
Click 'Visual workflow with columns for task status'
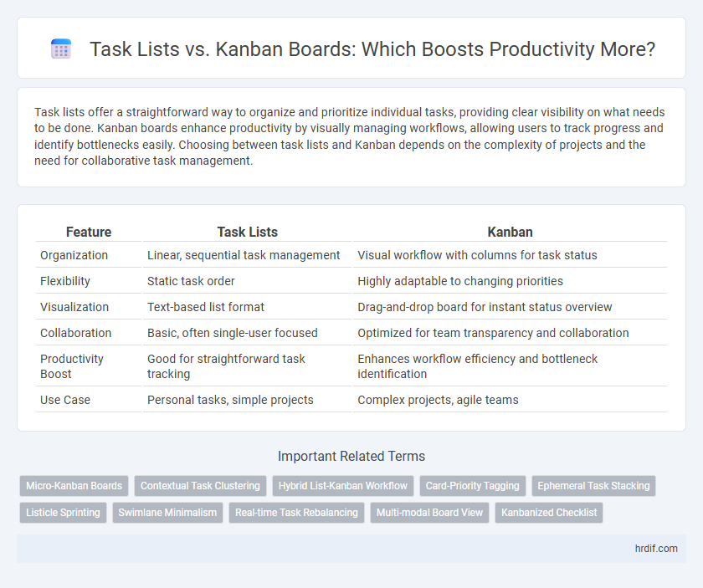click(x=478, y=255)
